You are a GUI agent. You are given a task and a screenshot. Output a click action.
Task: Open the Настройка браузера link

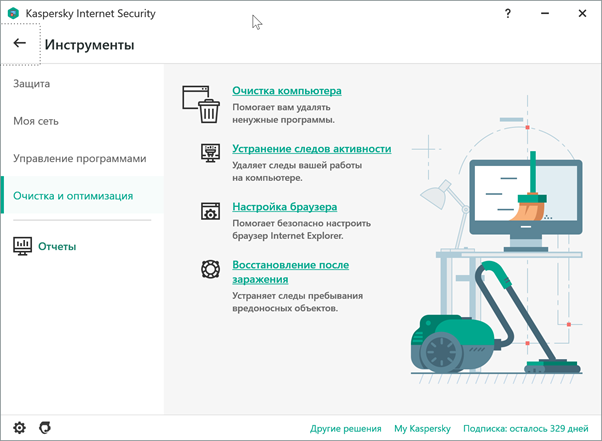click(x=284, y=207)
